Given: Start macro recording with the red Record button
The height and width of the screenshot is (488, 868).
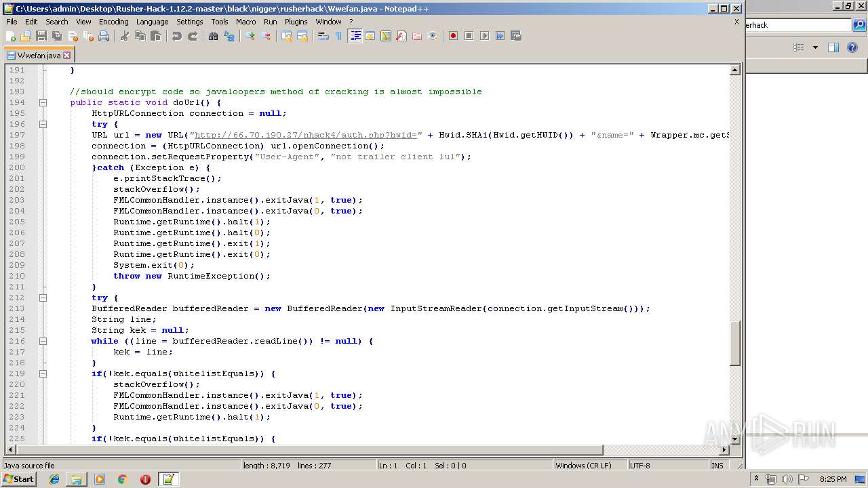Looking at the screenshot, I should point(453,36).
